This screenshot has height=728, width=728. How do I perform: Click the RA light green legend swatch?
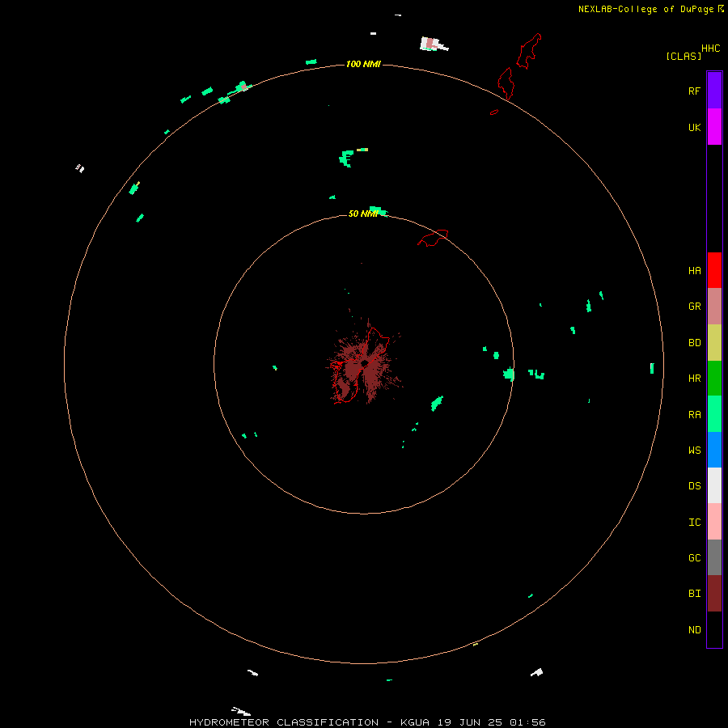pos(714,414)
